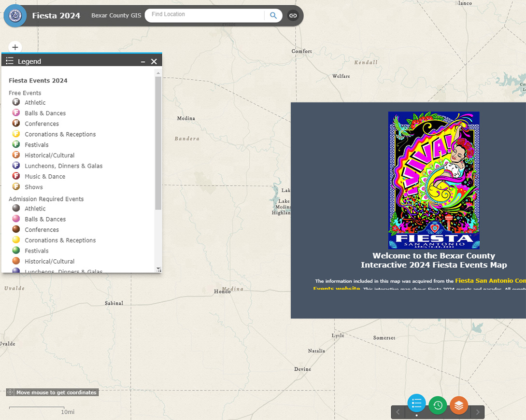Viewport: 526px width, 420px height.
Task: Open the green time history widget
Action: (438, 405)
